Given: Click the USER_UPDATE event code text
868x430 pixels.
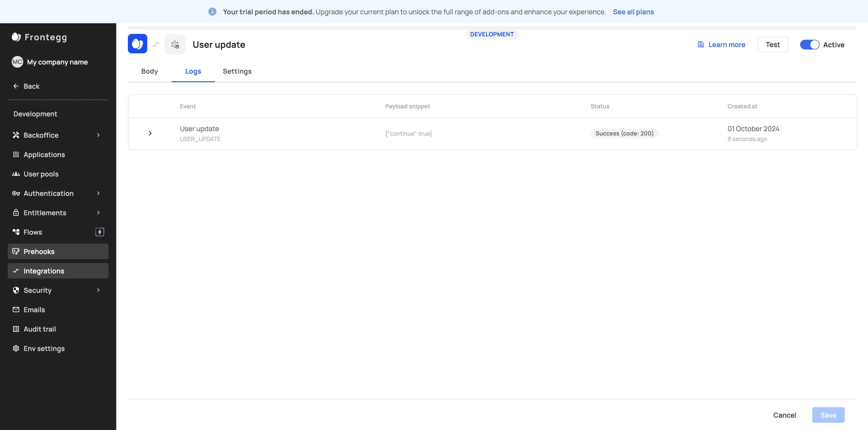Looking at the screenshot, I should [200, 139].
